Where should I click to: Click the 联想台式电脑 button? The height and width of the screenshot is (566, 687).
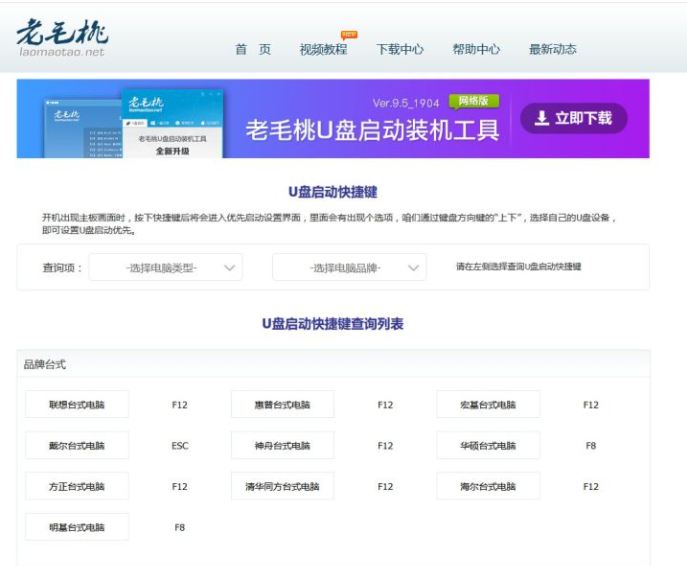tap(77, 405)
